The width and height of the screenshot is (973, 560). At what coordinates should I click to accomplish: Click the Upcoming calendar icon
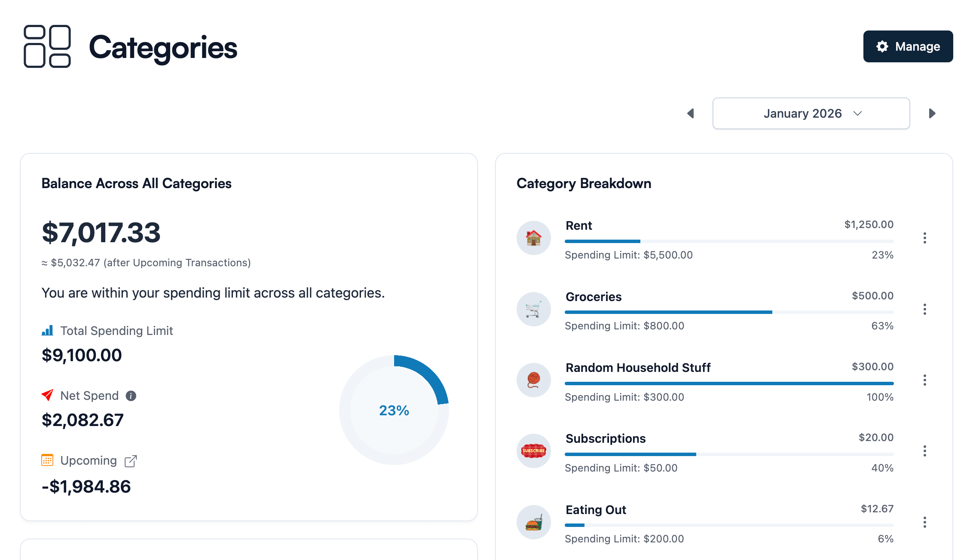tap(47, 460)
